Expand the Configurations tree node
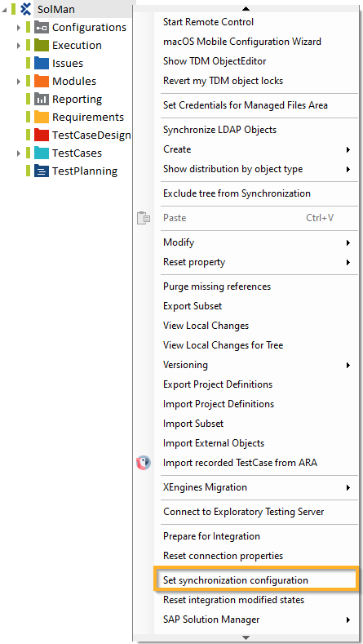The image size is (363, 644). tap(19, 28)
